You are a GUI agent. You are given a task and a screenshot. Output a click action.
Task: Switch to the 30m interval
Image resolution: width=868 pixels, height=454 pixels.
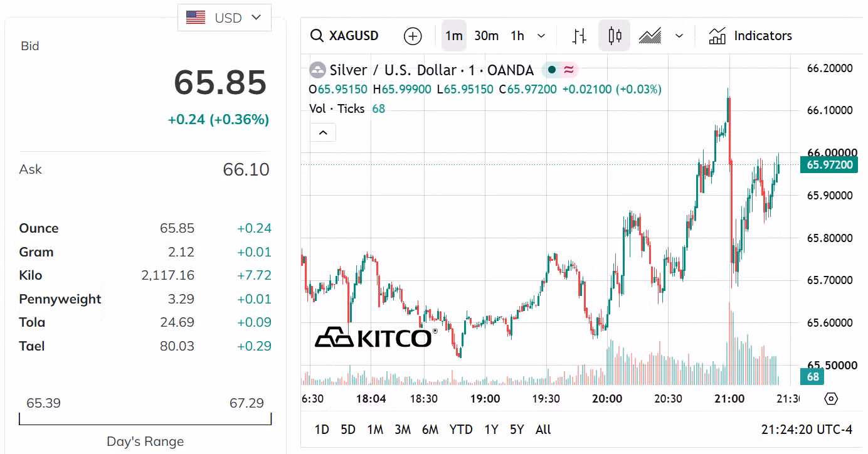[x=486, y=36]
